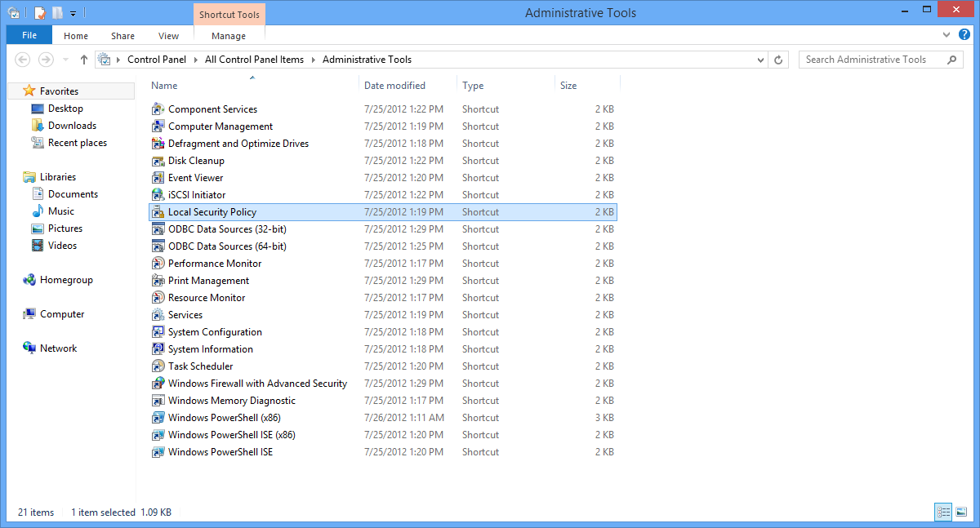
Task: Select Windows Firewall with Advanced Security icon
Action: [x=158, y=384]
